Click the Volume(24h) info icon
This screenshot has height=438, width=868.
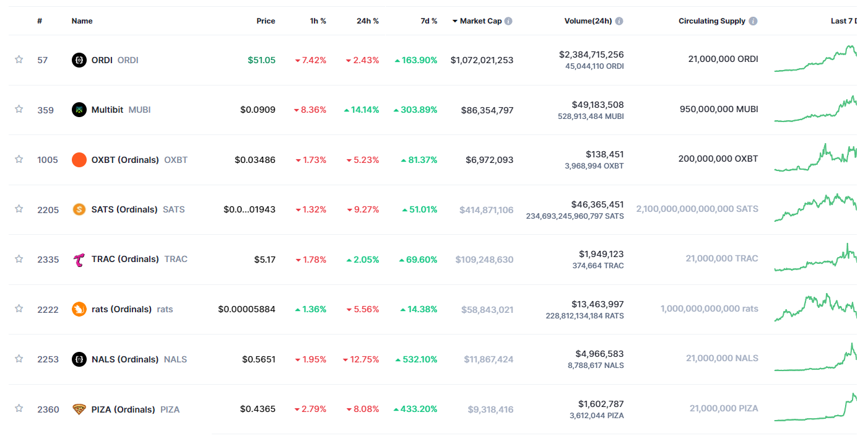click(x=619, y=21)
